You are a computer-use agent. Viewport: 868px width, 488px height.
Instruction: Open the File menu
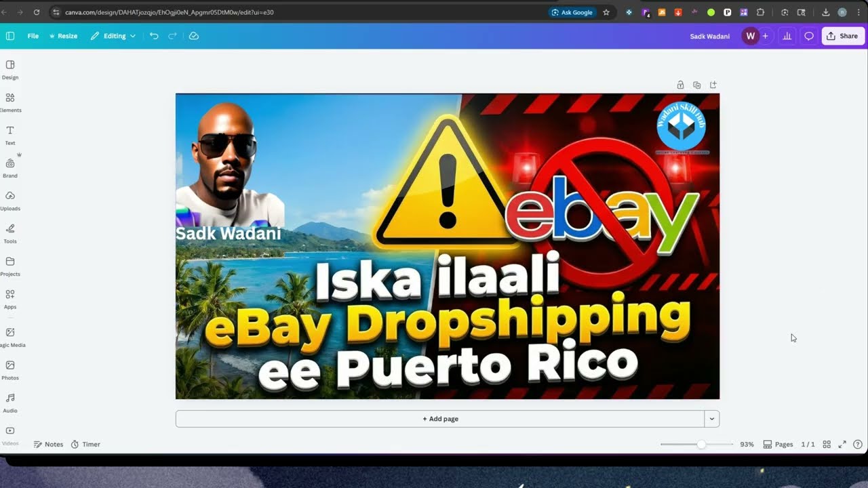(x=33, y=36)
